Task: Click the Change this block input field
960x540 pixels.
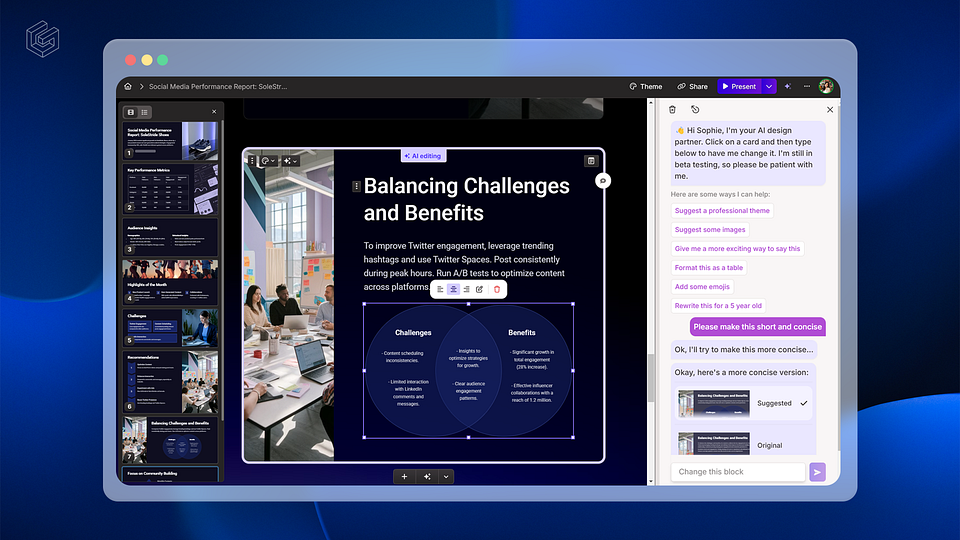Action: (x=738, y=471)
